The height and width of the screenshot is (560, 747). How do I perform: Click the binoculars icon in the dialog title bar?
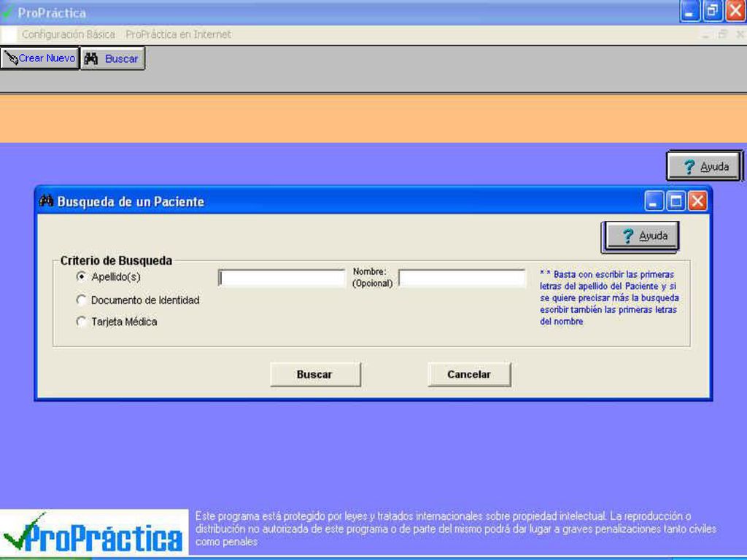point(46,201)
